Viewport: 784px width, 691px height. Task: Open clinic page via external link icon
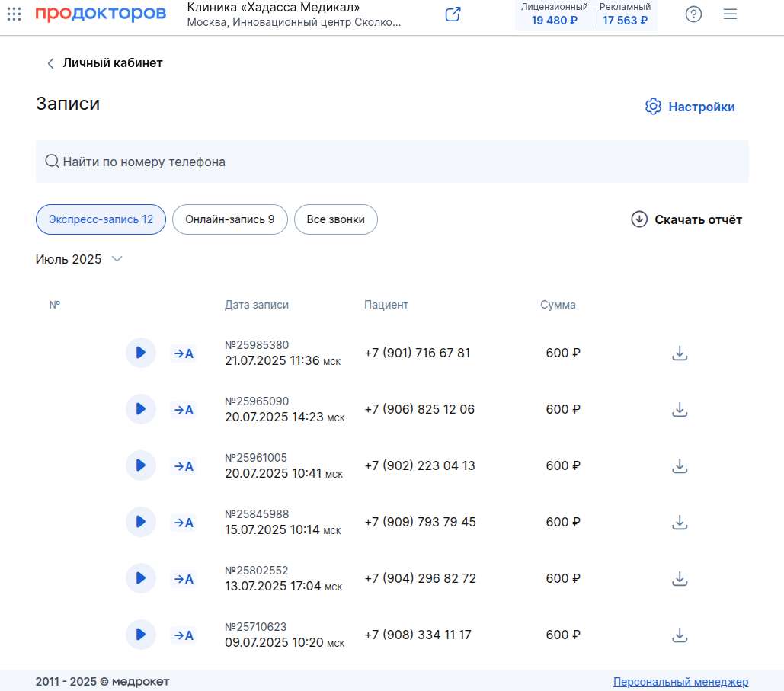pyautogui.click(x=453, y=14)
